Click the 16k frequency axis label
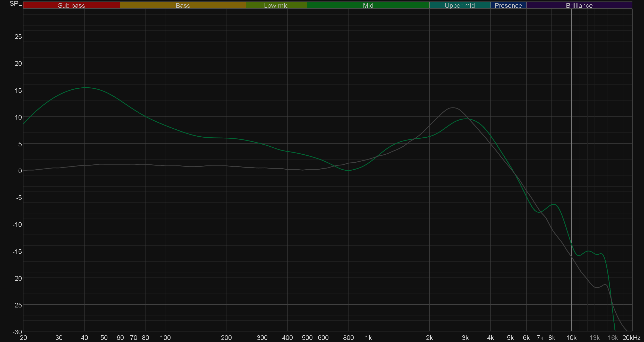This screenshot has width=644, height=342. (613, 338)
